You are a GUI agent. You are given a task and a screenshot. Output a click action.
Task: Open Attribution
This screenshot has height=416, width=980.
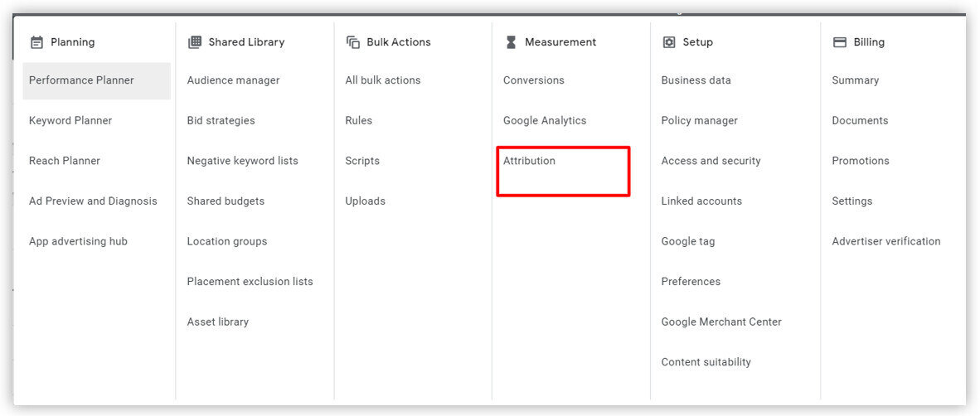point(529,161)
